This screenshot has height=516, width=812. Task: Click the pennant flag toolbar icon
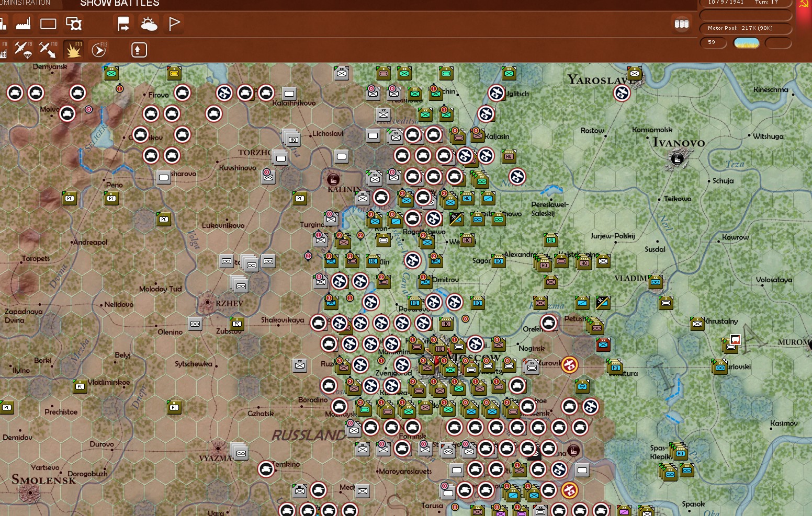pos(174,24)
